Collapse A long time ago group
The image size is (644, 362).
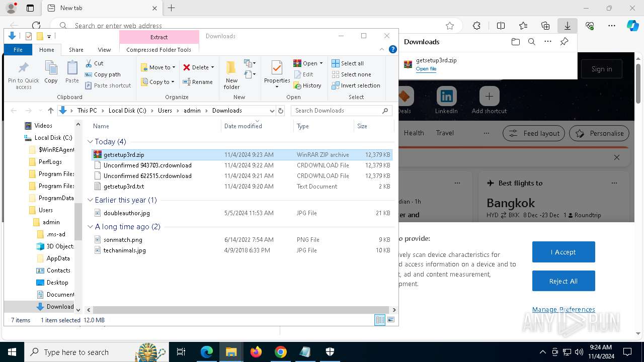point(91,227)
